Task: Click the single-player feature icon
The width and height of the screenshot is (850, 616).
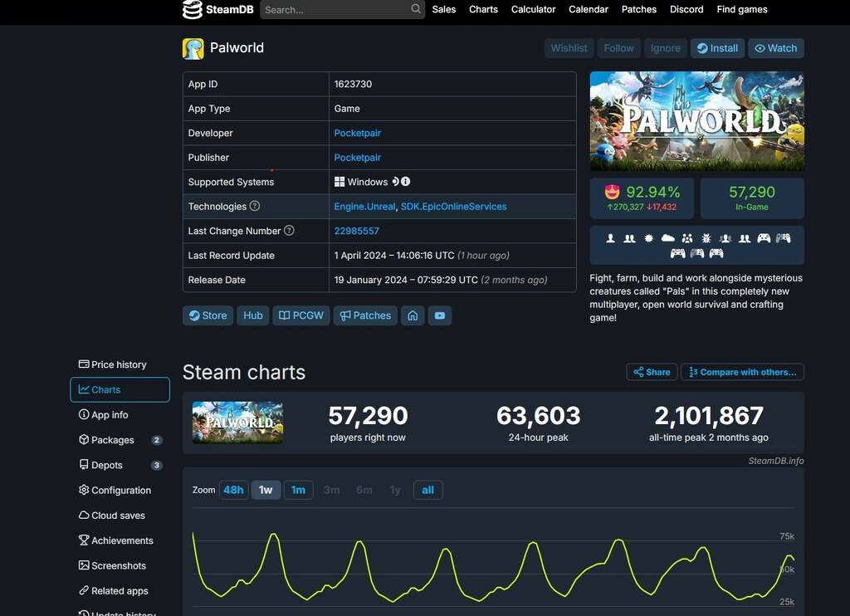Action: click(x=610, y=238)
